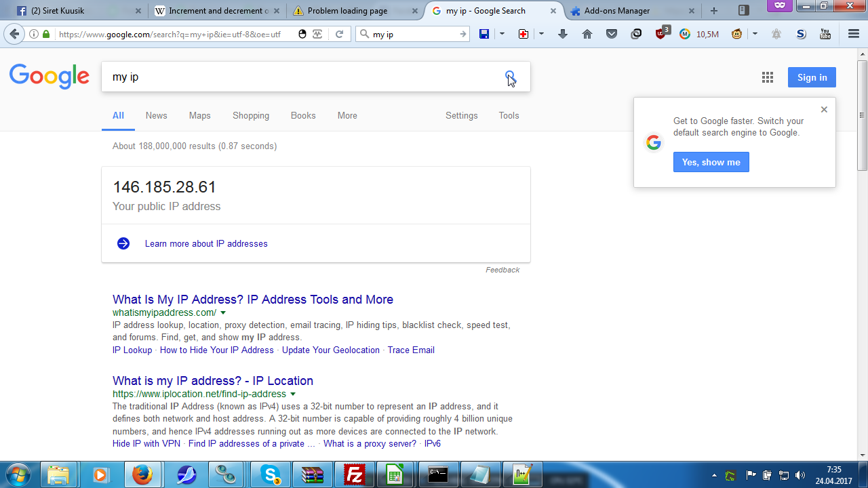Image resolution: width=868 pixels, height=488 pixels.
Task: Click the page vertical scrollbar thumb
Action: click(863, 115)
